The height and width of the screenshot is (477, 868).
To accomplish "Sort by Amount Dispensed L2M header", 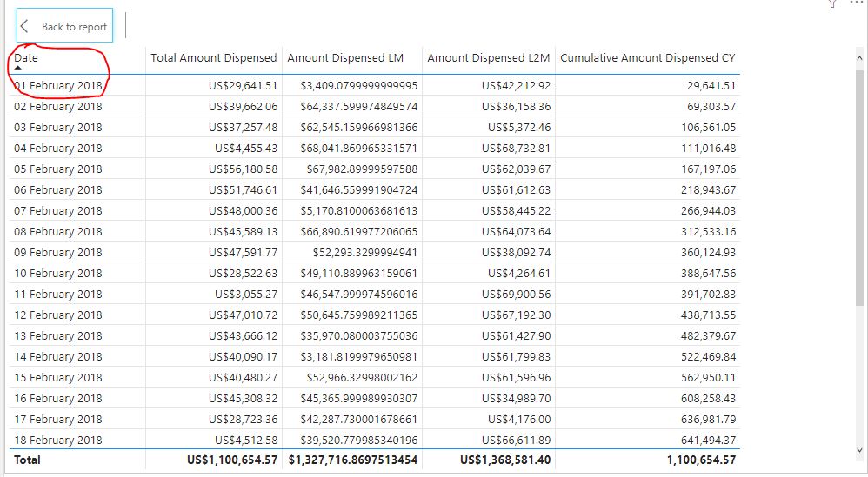I will coord(488,57).
